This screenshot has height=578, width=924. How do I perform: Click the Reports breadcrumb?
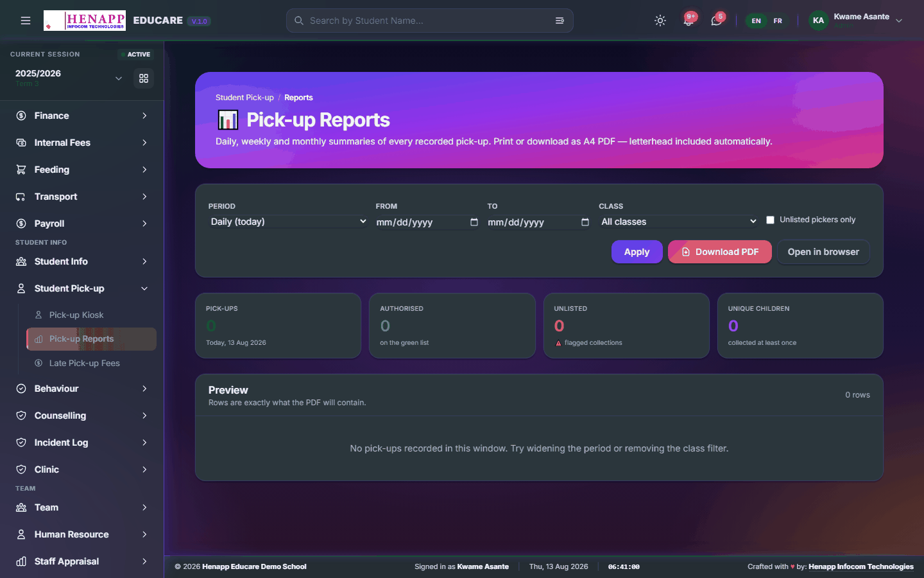click(x=298, y=98)
